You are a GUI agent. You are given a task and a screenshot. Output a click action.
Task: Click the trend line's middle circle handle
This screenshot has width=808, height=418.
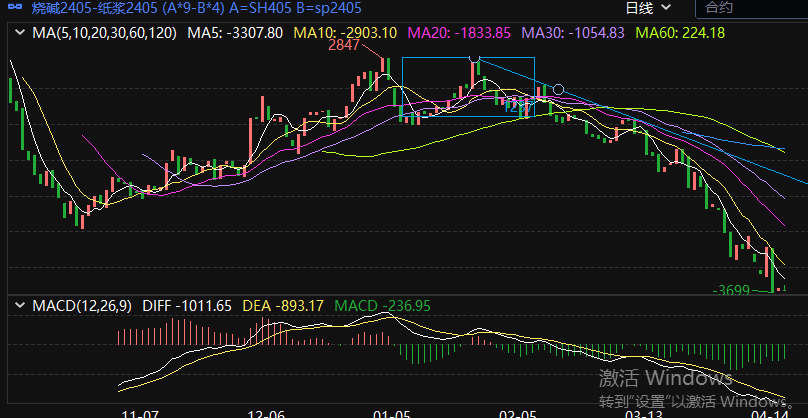pos(558,90)
